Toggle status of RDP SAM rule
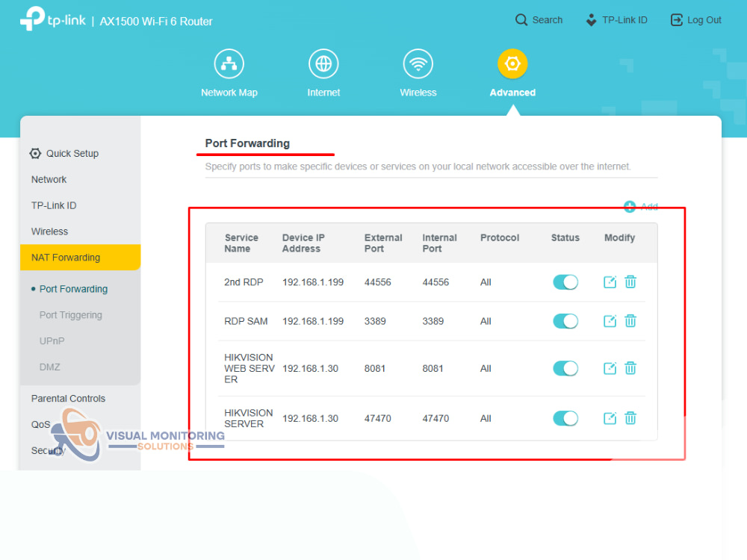 pos(565,321)
